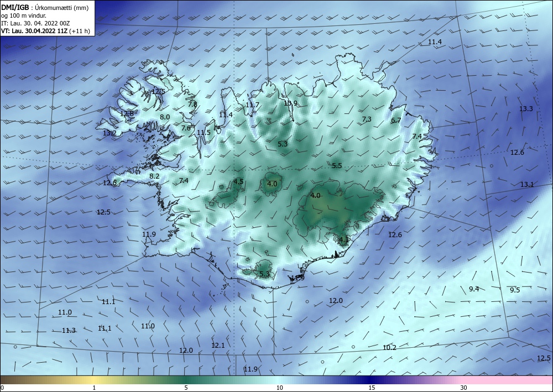553x392 pixels.
Task: Click the 8.2 value on Snæfellsnes peninsula
Action: point(154,176)
